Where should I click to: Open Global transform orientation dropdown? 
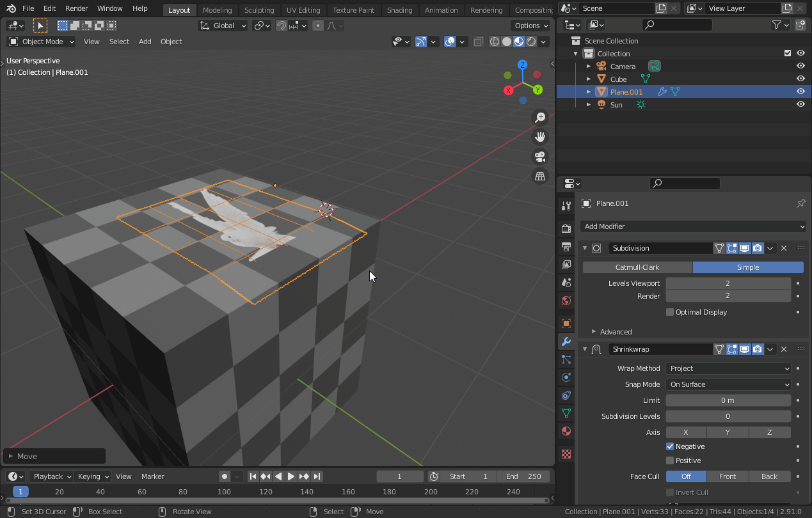223,26
